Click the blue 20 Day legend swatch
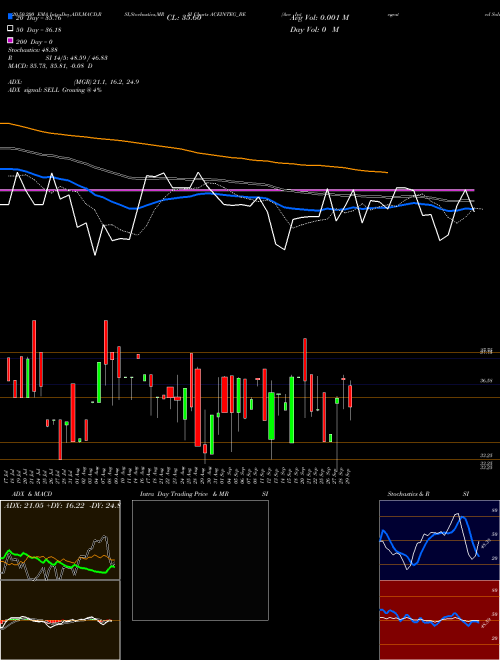 (10, 16)
